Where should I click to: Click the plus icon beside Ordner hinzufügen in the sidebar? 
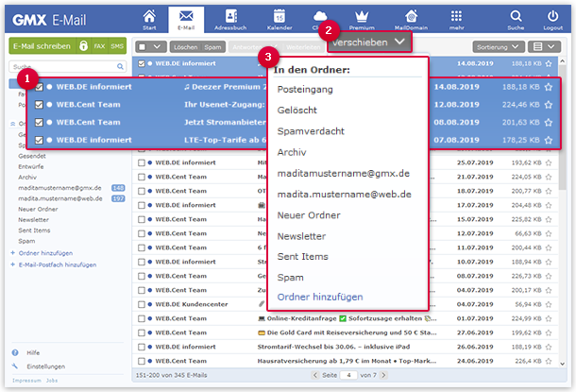(x=13, y=253)
